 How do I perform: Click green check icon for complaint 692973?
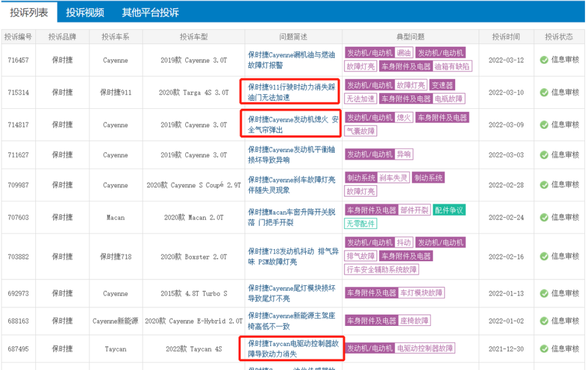tap(544, 294)
